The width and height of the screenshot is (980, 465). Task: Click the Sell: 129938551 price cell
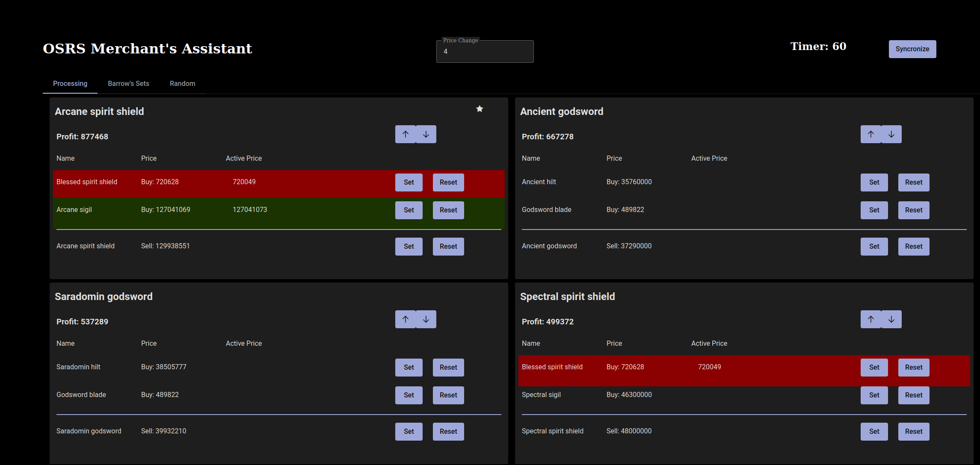pyautogui.click(x=165, y=246)
